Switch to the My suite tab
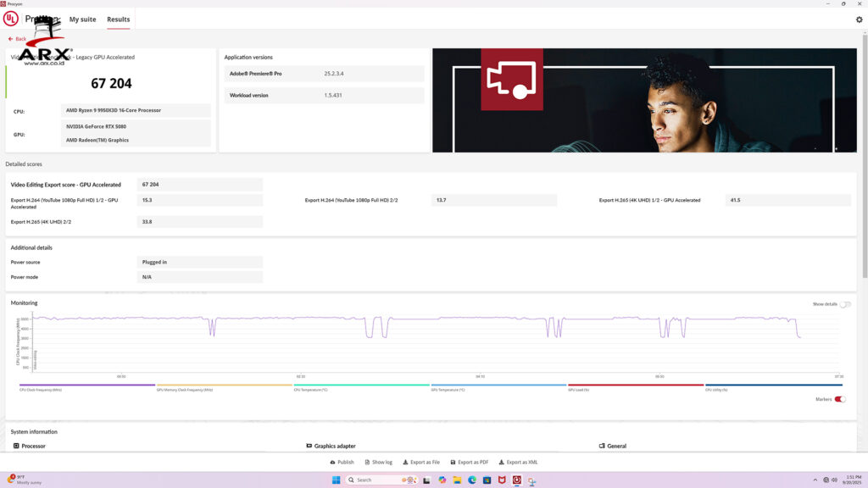 [82, 19]
